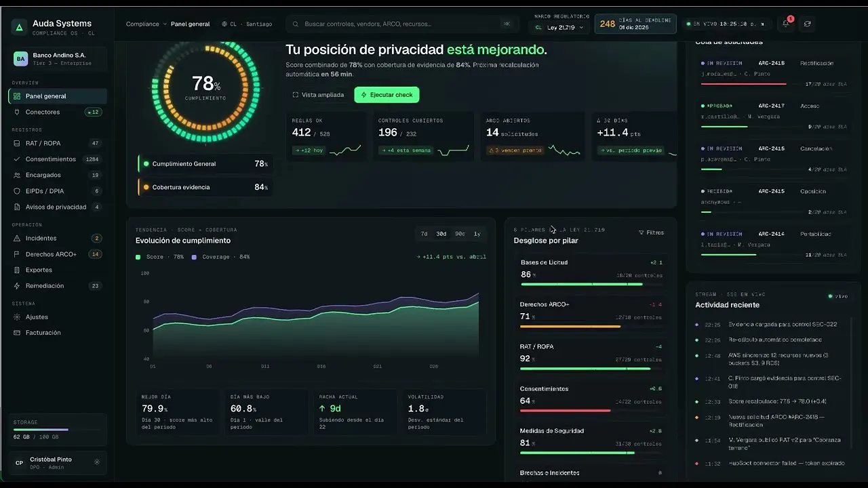868x488 pixels.
Task: Click the search magnifier icon
Action: coord(296,24)
